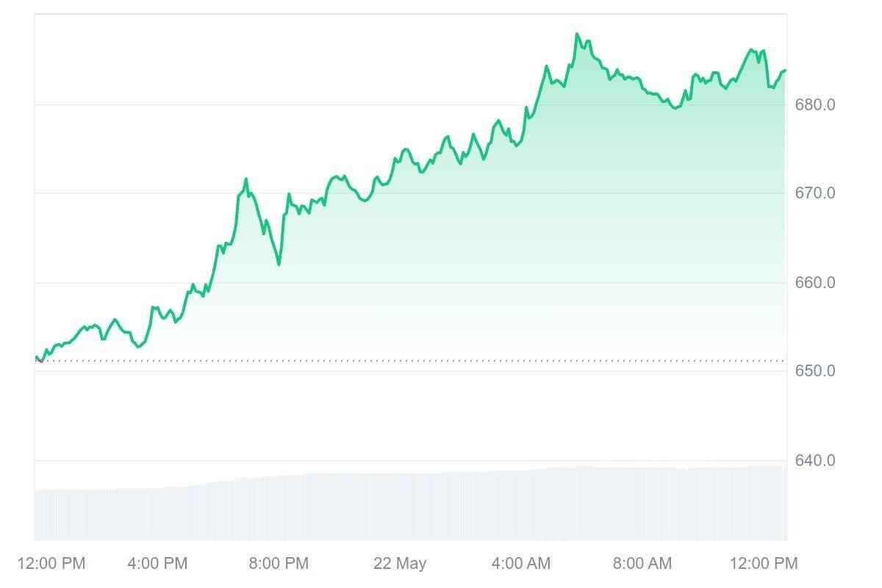Image resolution: width=882 pixels, height=588 pixels.
Task: Click the price line's starting point
Action: click(x=36, y=358)
